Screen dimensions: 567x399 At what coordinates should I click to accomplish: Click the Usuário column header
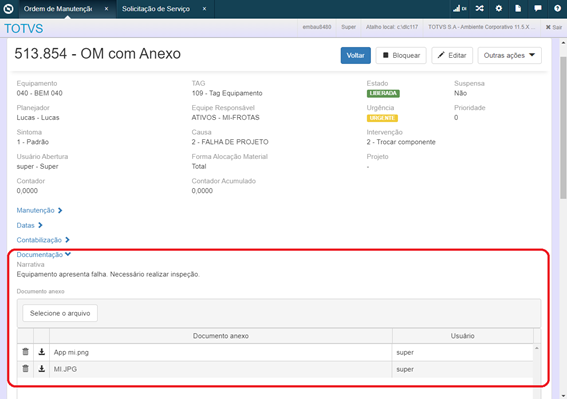click(462, 336)
